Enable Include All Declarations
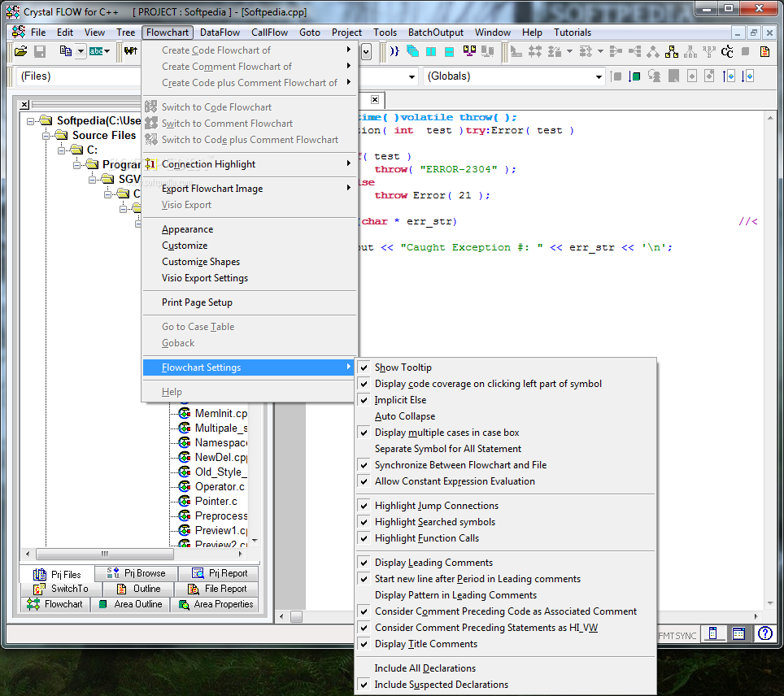 pyautogui.click(x=425, y=668)
